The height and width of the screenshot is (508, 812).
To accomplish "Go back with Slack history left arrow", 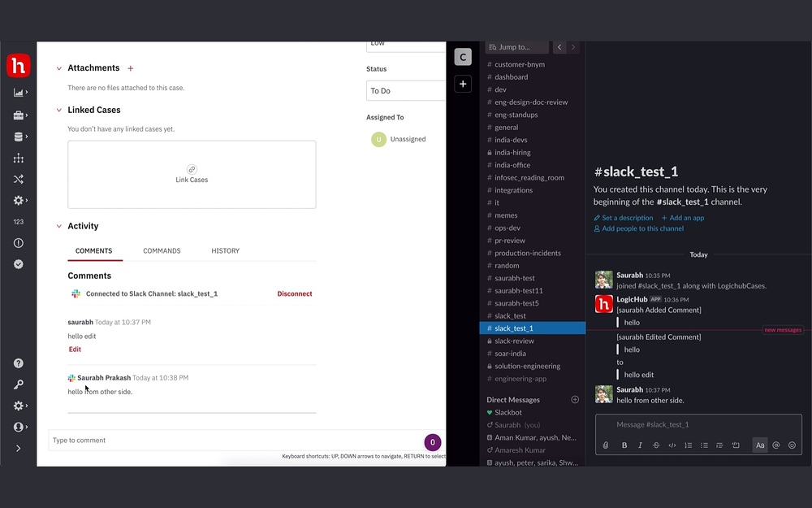I will click(559, 47).
